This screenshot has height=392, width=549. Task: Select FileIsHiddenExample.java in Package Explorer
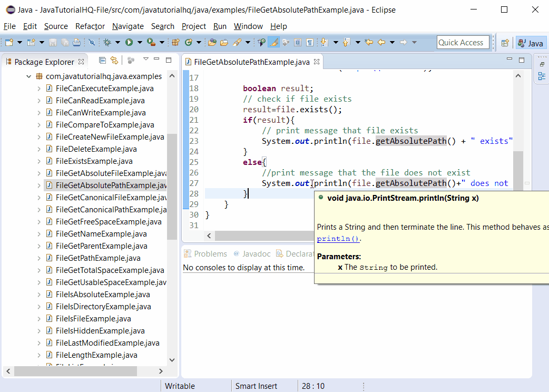pos(100,331)
